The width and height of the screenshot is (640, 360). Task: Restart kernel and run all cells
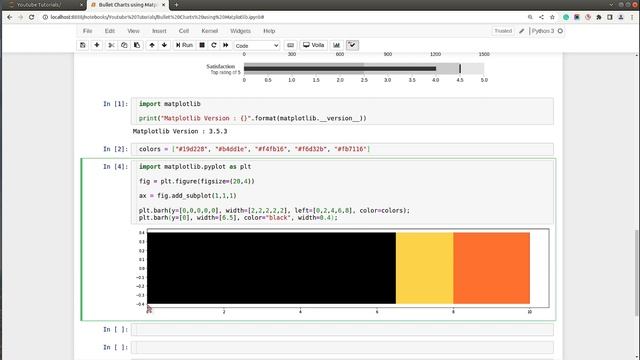pyautogui.click(x=225, y=45)
